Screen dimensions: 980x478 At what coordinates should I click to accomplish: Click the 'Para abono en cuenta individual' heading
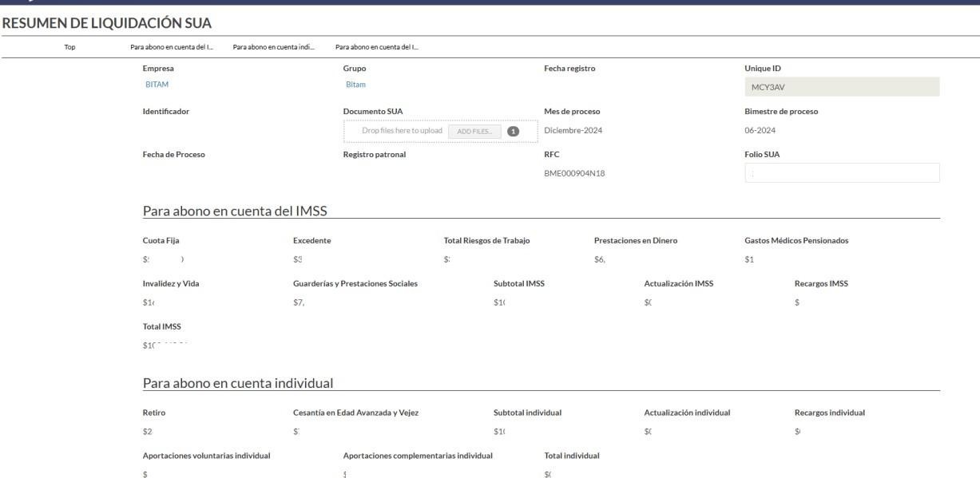237,383
